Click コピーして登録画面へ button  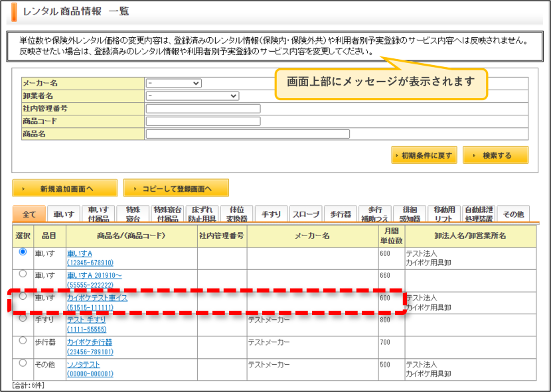pos(176,188)
